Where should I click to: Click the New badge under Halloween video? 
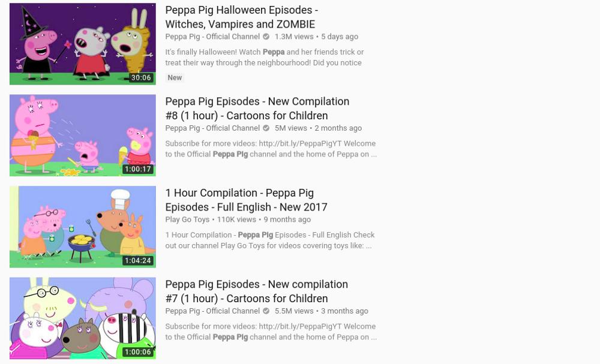pos(175,77)
